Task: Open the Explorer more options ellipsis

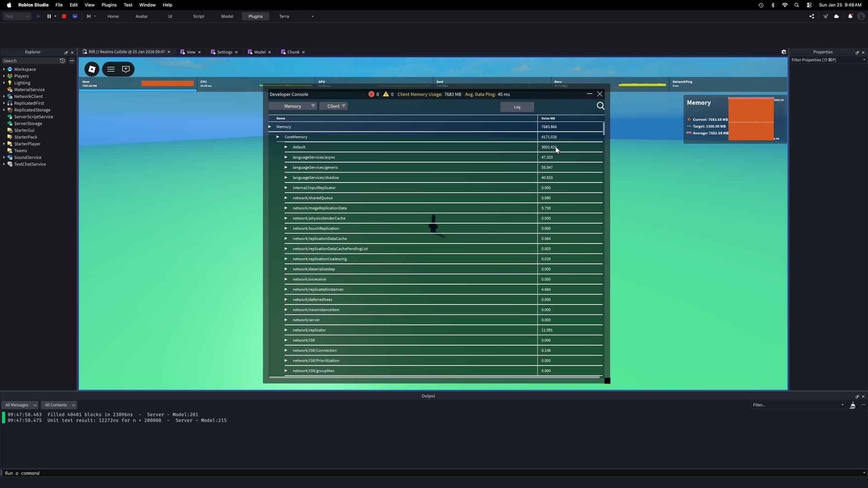Action: coord(72,61)
